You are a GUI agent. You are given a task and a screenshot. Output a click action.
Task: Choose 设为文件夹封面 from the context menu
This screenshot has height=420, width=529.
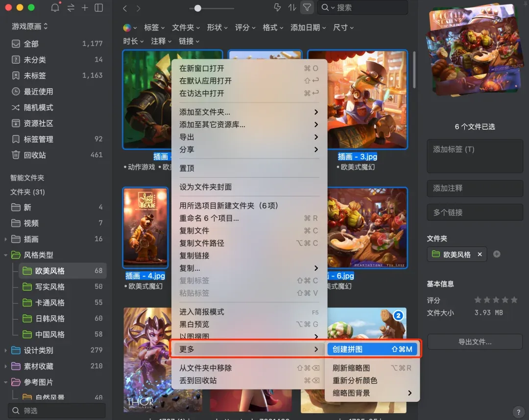(x=249, y=187)
